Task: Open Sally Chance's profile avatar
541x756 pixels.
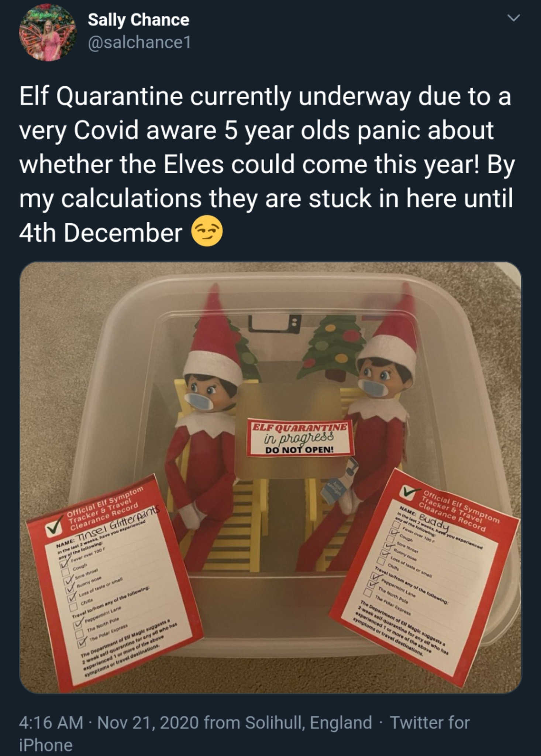Action: point(48,32)
